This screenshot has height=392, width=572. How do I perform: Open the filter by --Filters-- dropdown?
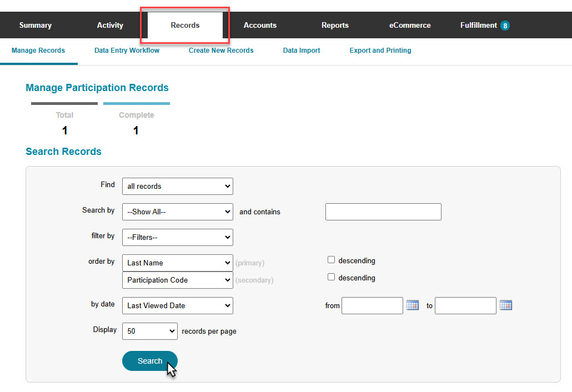click(178, 238)
